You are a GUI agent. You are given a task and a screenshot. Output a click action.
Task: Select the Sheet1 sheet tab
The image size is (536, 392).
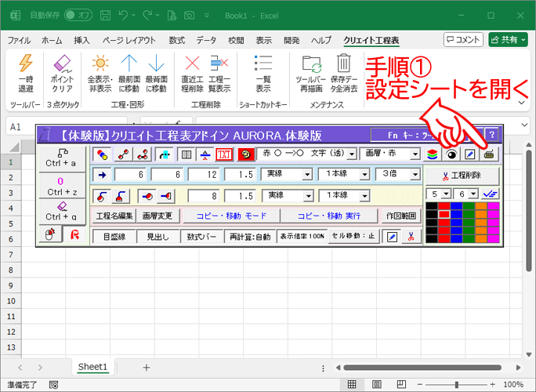tap(92, 367)
